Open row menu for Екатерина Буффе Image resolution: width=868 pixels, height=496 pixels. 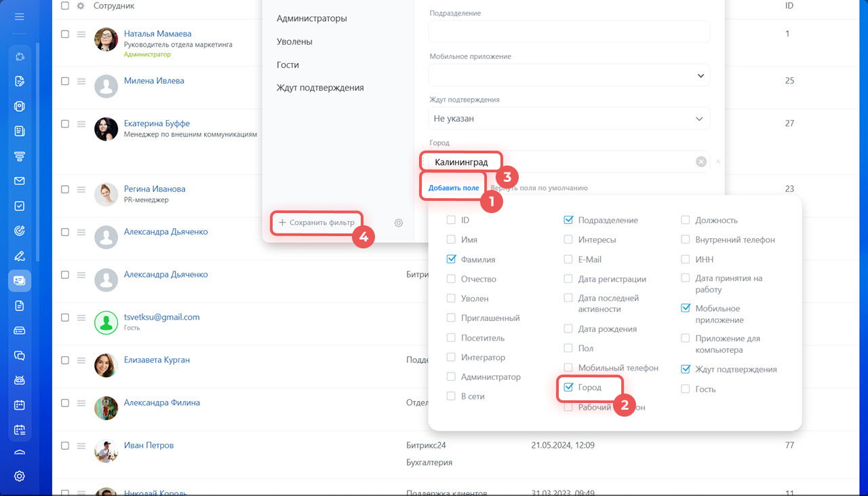[x=81, y=123]
